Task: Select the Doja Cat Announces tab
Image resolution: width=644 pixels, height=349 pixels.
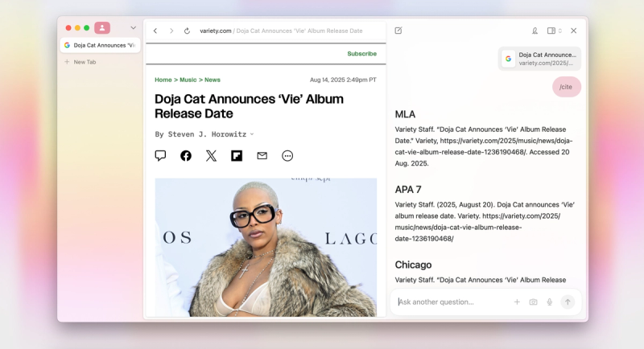Action: coord(100,45)
